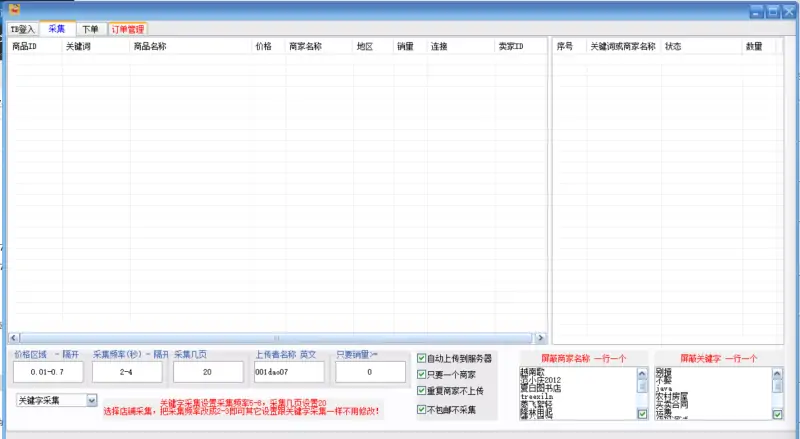
Task: Focus the 价格区域 field showing 0.01-0.7
Action: pyautogui.click(x=48, y=372)
